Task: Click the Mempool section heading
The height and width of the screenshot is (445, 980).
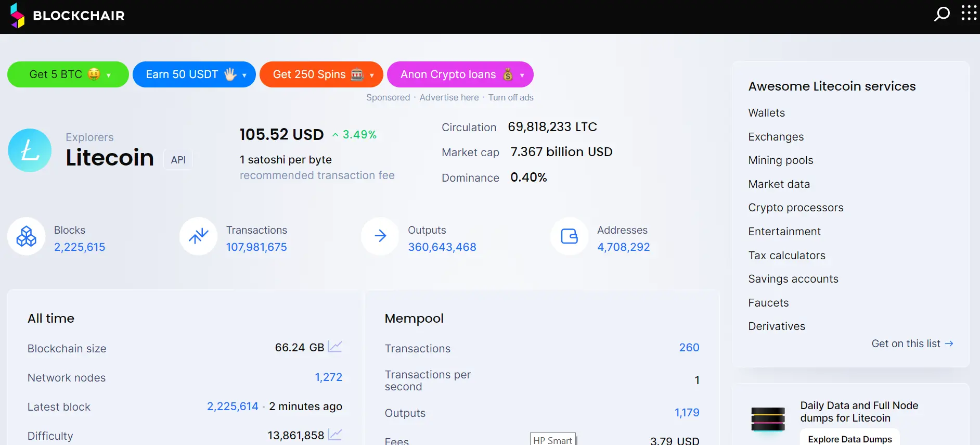Action: [414, 319]
